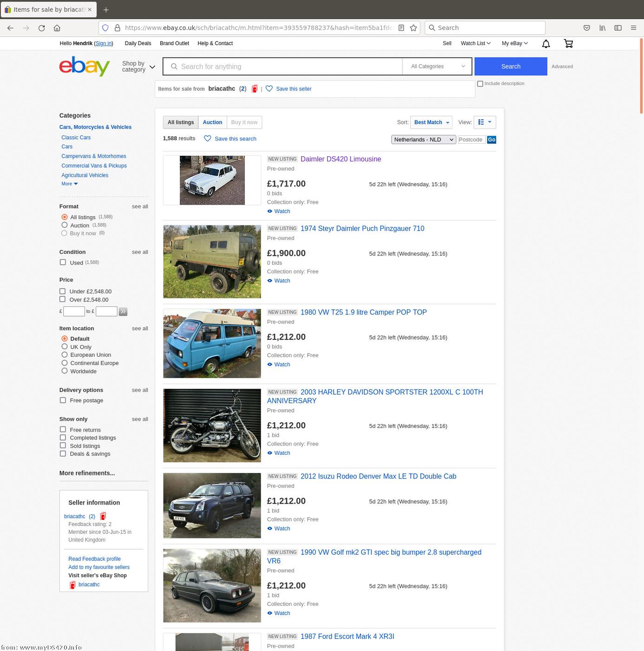This screenshot has height=651, width=644.
Task: Open the My eBay dropdown
Action: coord(515,43)
